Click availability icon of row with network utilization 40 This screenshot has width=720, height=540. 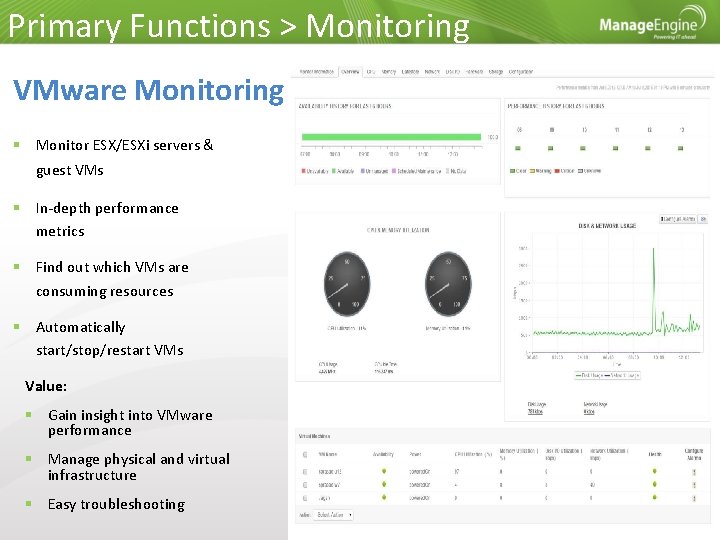point(384,484)
